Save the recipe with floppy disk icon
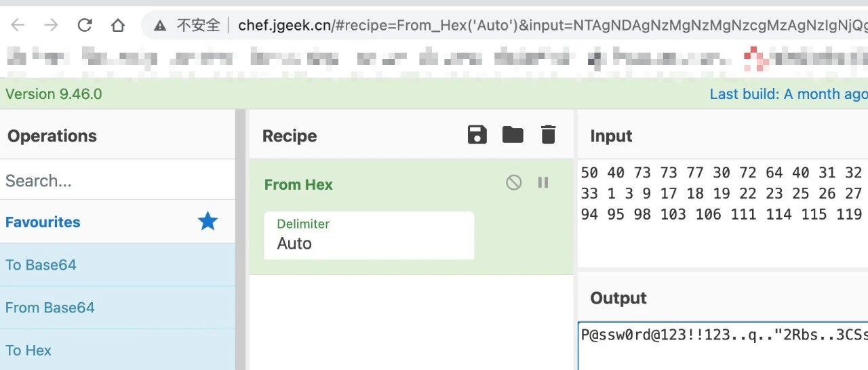The width and height of the screenshot is (868, 370). click(x=477, y=135)
